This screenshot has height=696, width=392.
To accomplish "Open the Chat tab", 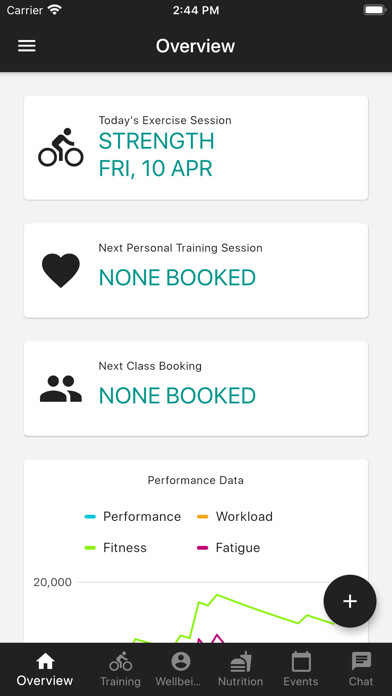I will pos(361,669).
